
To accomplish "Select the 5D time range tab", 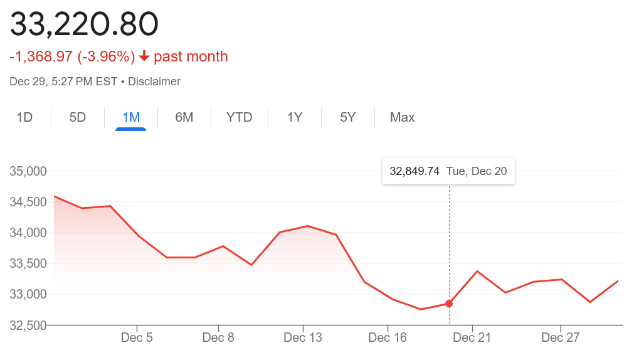I will coord(78,117).
